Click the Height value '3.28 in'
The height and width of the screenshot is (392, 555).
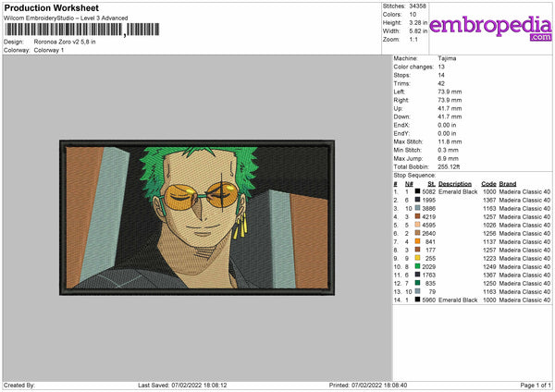click(418, 23)
